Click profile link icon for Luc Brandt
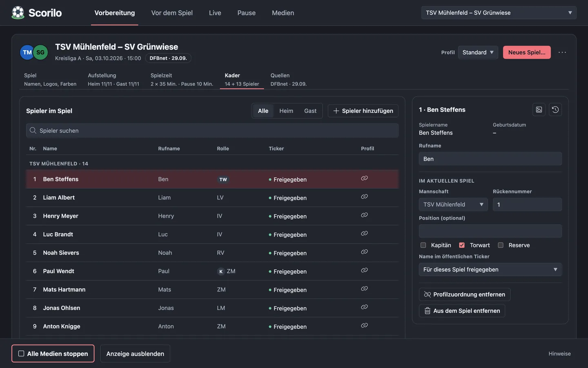Screen dimensions: 588x368 click(364, 233)
